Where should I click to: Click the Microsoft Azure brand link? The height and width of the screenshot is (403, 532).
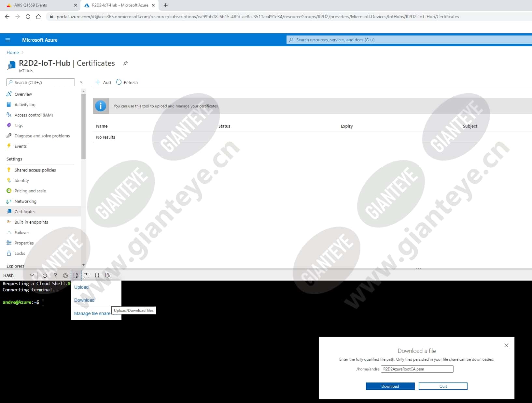[x=40, y=40]
